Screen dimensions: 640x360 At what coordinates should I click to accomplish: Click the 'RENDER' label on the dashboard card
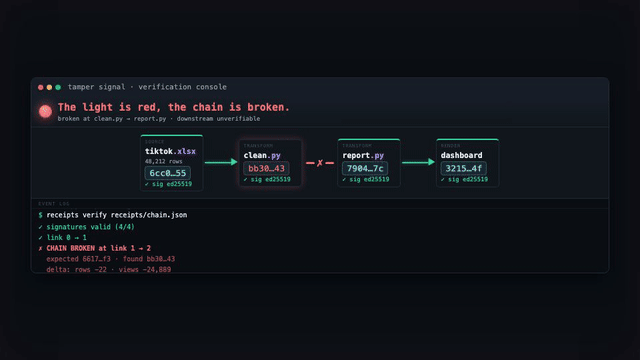coord(450,146)
